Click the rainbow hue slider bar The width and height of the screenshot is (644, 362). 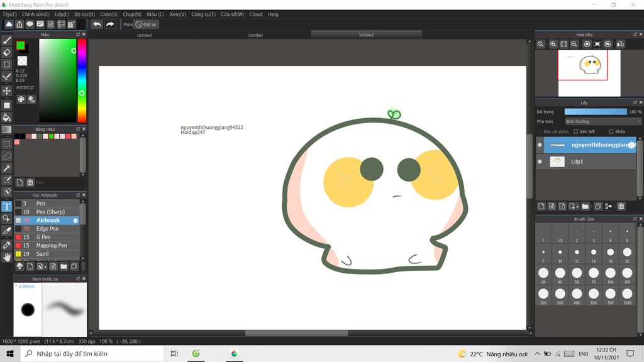[82, 80]
